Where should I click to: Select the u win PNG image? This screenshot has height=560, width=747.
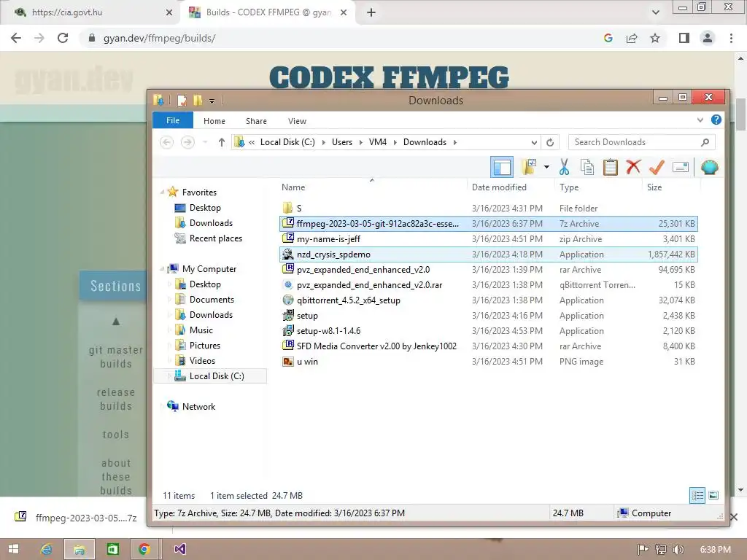[489, 362]
